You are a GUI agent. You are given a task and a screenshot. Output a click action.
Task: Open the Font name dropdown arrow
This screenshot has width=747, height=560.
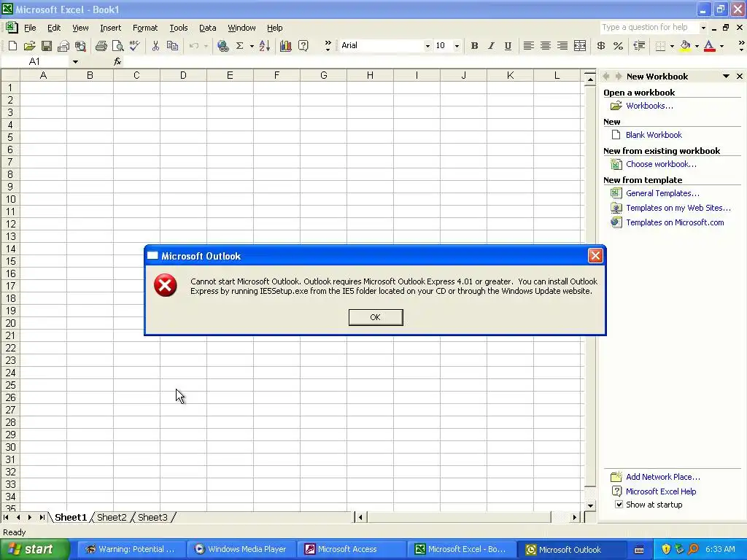tap(427, 46)
